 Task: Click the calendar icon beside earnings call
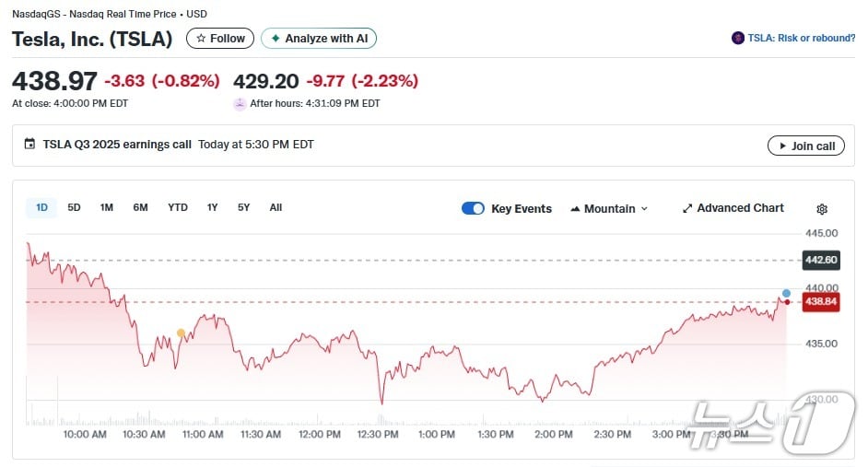point(29,145)
